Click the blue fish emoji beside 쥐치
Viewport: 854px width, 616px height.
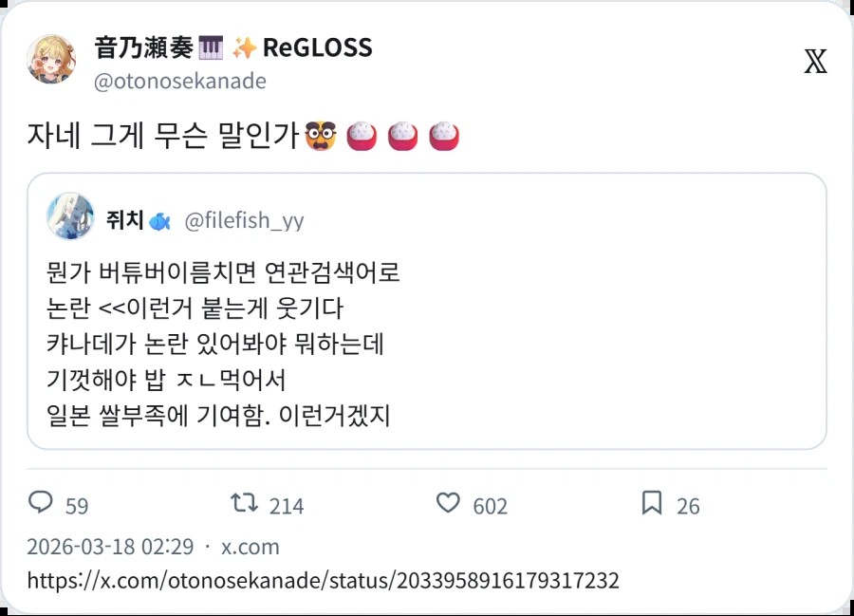click(x=159, y=222)
